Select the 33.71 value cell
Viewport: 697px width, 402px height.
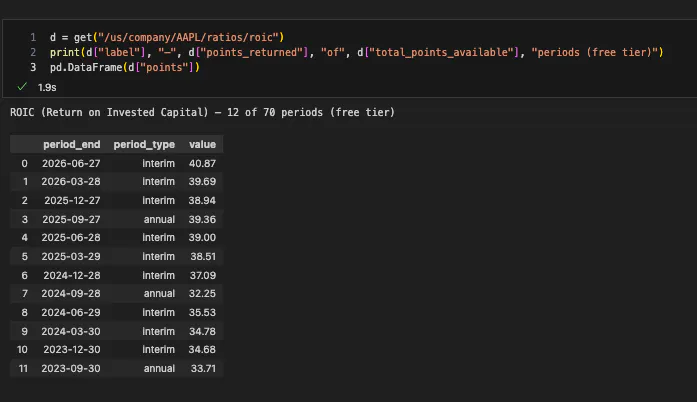pos(203,369)
